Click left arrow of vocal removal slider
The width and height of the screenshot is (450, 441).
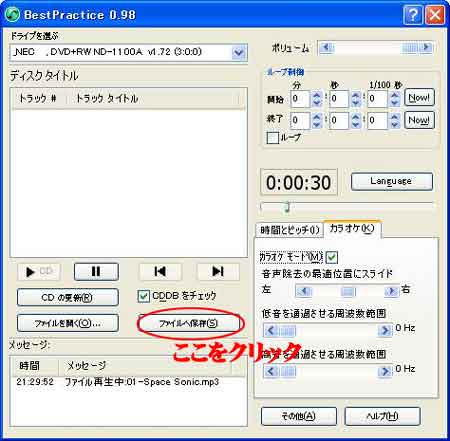pos(304,292)
